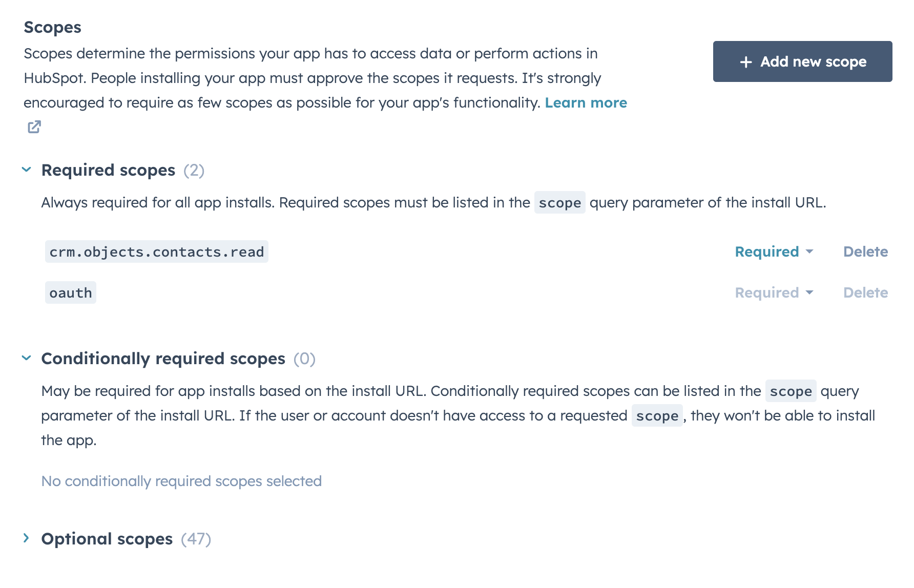Click the chevron beside Required scopes heading
The height and width of the screenshot is (588, 914).
point(26,170)
